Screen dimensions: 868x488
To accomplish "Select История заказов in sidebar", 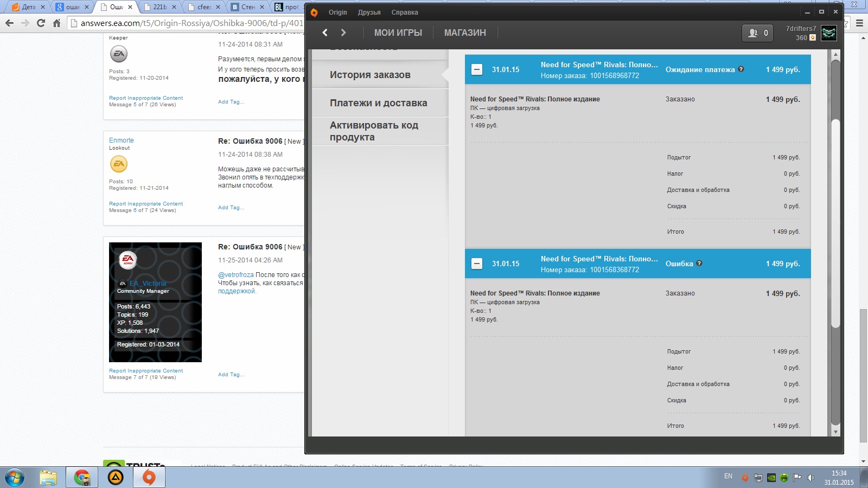I will pos(380,75).
